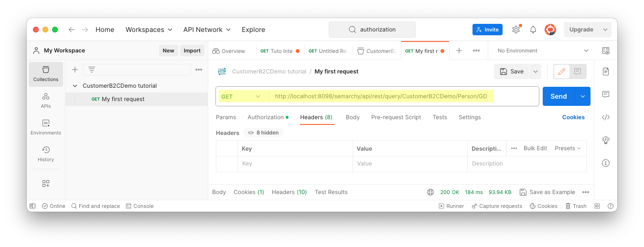Open the user avatar menu

pos(550,30)
